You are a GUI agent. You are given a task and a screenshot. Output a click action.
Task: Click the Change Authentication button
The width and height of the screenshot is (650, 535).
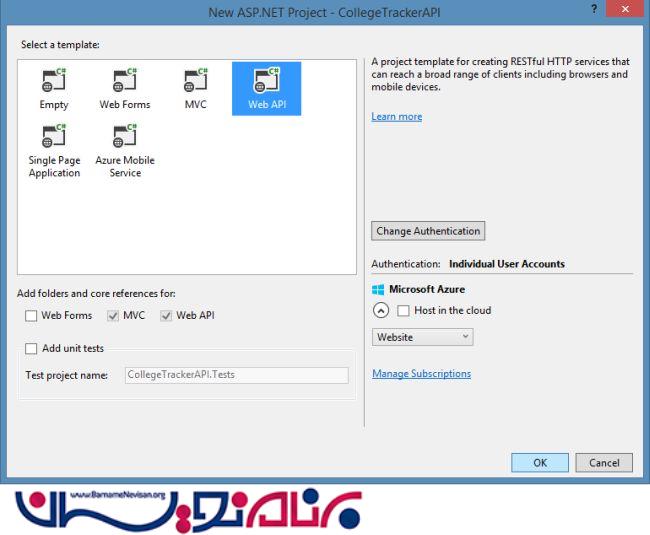428,231
